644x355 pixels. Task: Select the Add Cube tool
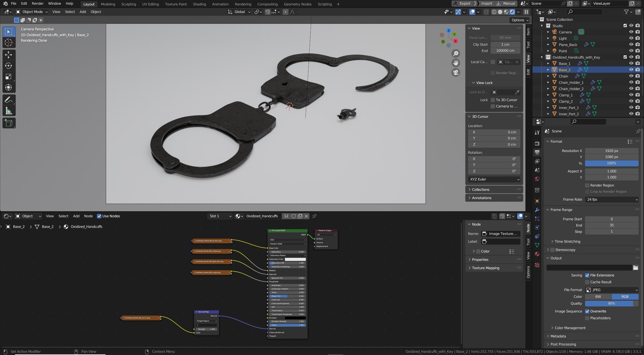click(9, 123)
